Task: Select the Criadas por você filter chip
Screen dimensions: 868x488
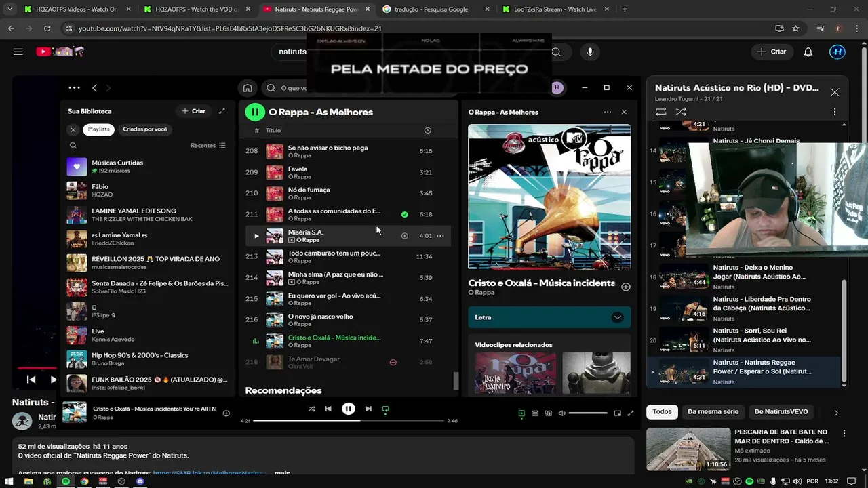Action: pyautogui.click(x=144, y=129)
